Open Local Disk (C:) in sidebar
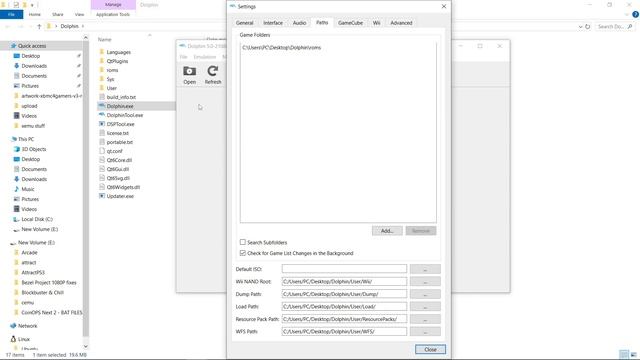 (x=37, y=219)
